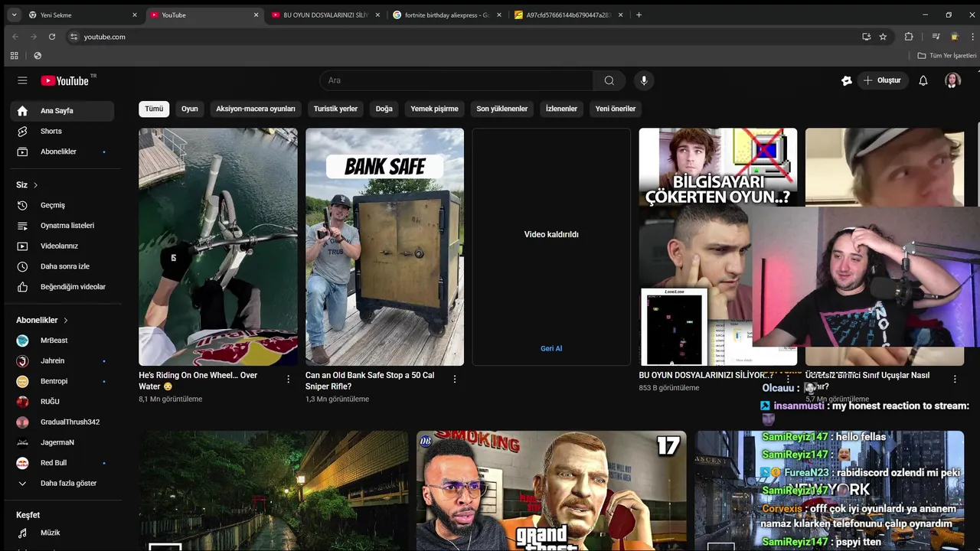Screen dimensions: 980x551
Task: Select 'Aksiyon-macera oyunları' filter chip
Action: pyautogui.click(x=256, y=109)
